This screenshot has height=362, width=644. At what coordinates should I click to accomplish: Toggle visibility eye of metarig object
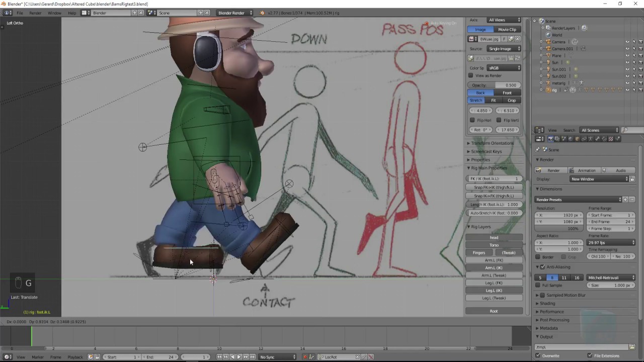(627, 83)
